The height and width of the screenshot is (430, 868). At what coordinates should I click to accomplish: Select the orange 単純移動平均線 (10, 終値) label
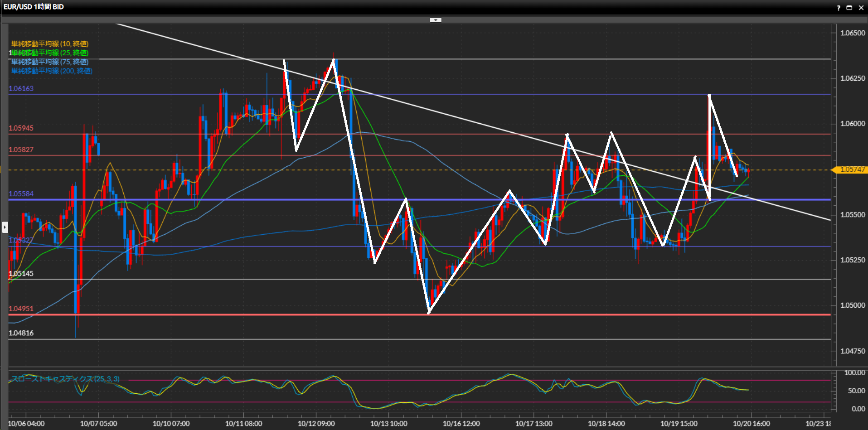(50, 44)
